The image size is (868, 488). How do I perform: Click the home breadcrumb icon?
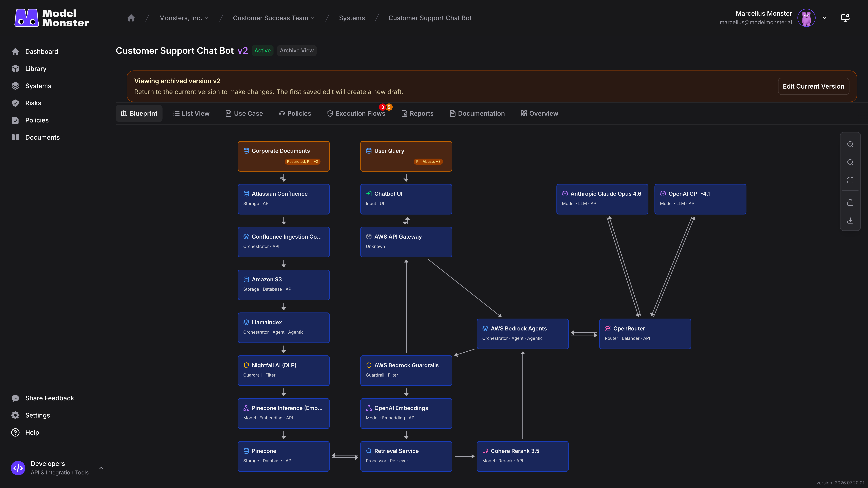coord(131,18)
